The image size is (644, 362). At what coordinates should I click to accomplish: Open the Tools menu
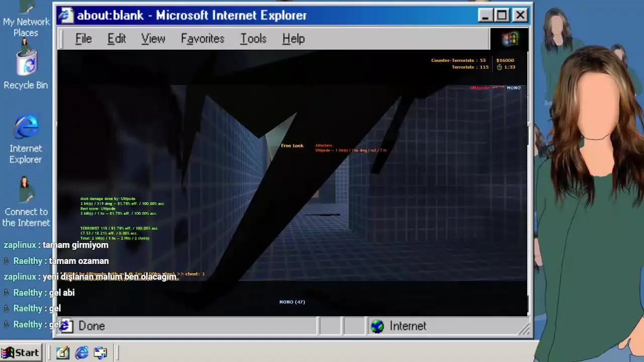[x=253, y=39]
